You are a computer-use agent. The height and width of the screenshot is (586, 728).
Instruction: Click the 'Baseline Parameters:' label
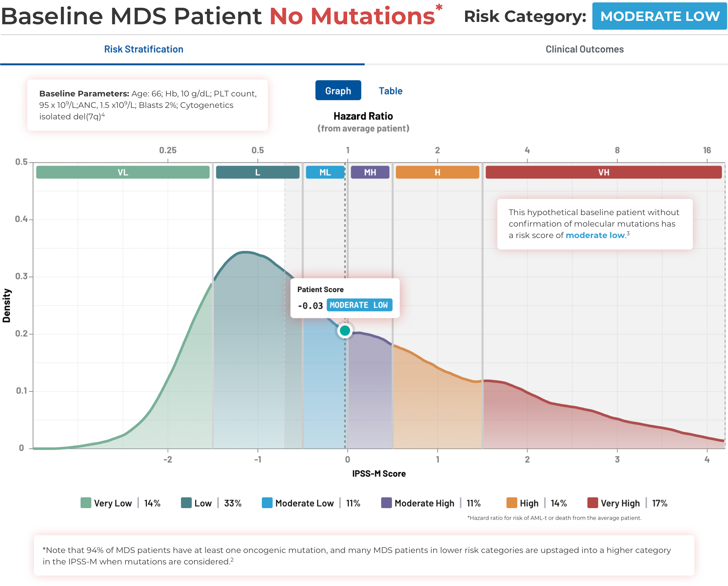click(x=84, y=93)
